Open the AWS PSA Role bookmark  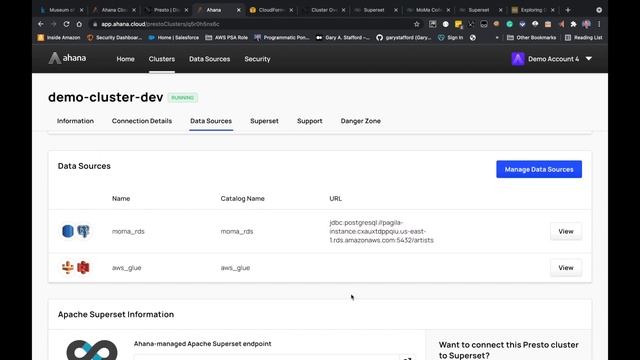coord(227,38)
